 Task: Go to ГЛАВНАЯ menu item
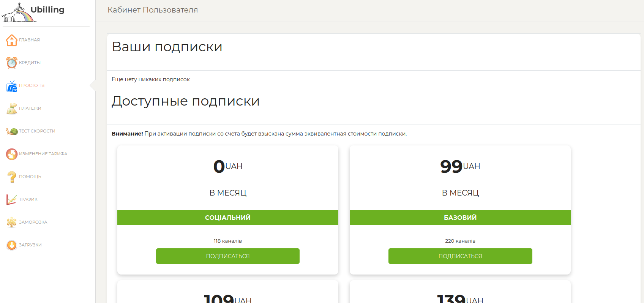(x=29, y=40)
